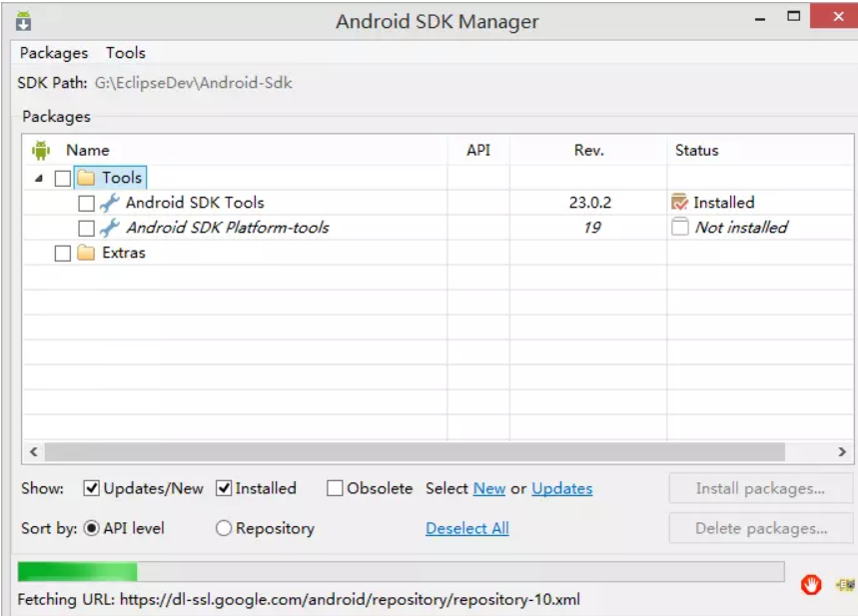The height and width of the screenshot is (616, 858).
Task: Click the green Android icon in header
Action: 41,150
